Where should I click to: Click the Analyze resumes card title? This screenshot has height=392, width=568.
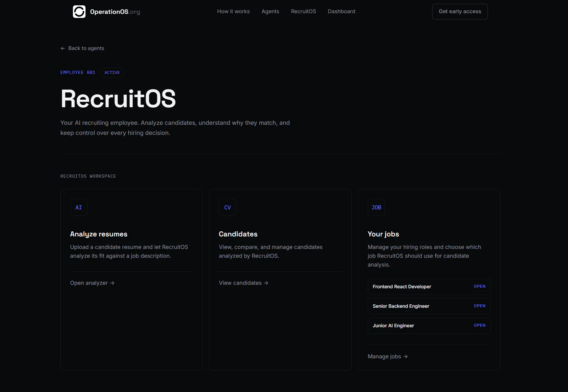(x=99, y=234)
